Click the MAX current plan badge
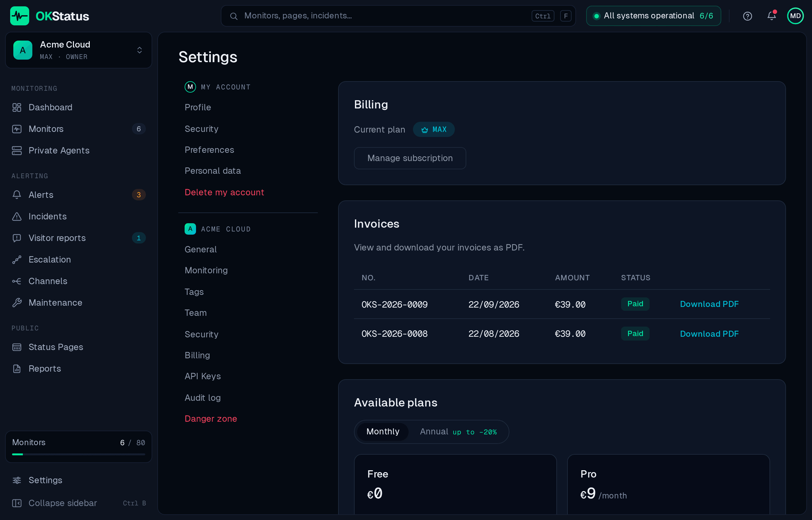This screenshot has height=520, width=812. tap(434, 130)
